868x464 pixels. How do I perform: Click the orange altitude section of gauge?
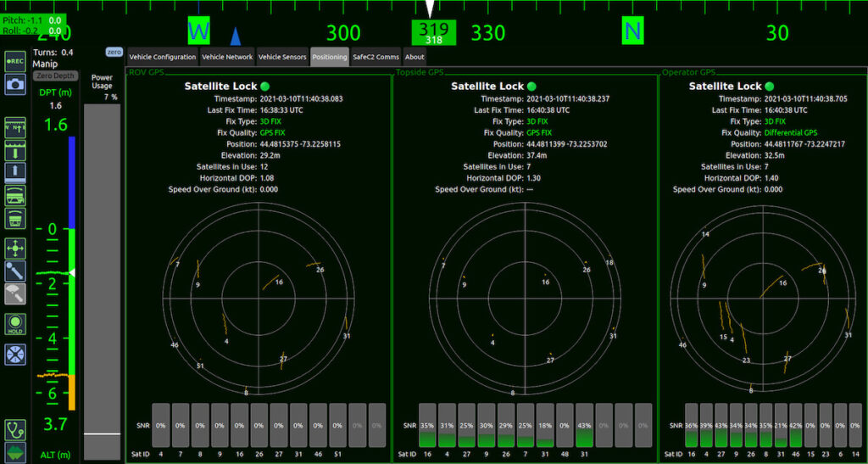71,393
